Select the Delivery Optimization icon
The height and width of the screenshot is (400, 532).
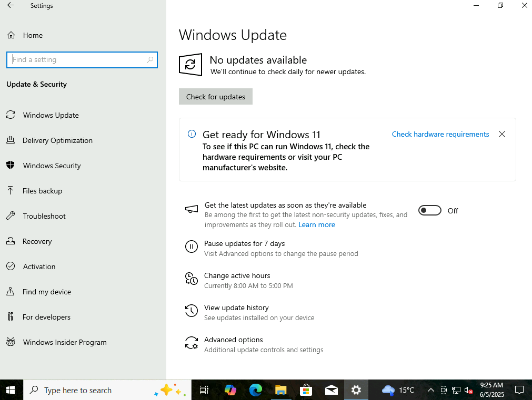click(11, 140)
